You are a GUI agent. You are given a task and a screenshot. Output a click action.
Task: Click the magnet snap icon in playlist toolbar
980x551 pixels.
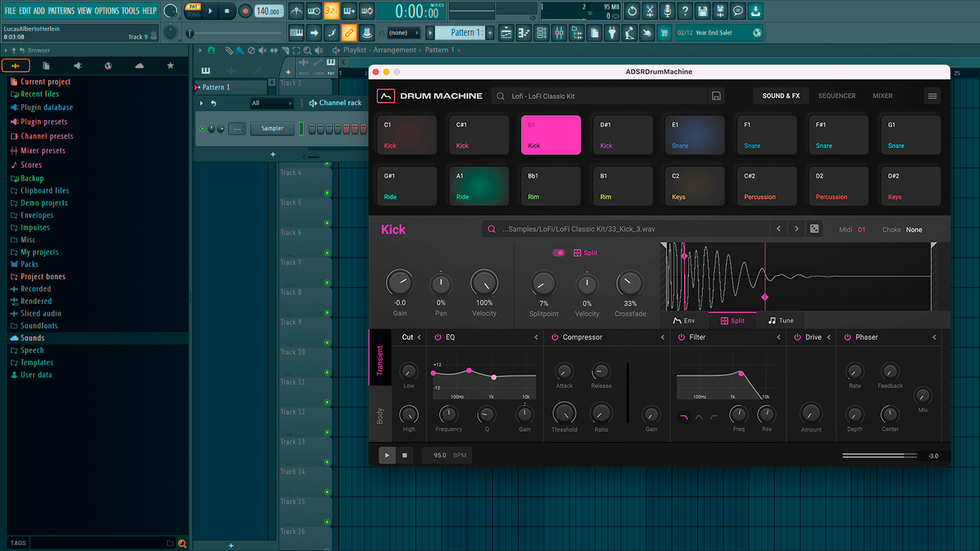point(211,50)
